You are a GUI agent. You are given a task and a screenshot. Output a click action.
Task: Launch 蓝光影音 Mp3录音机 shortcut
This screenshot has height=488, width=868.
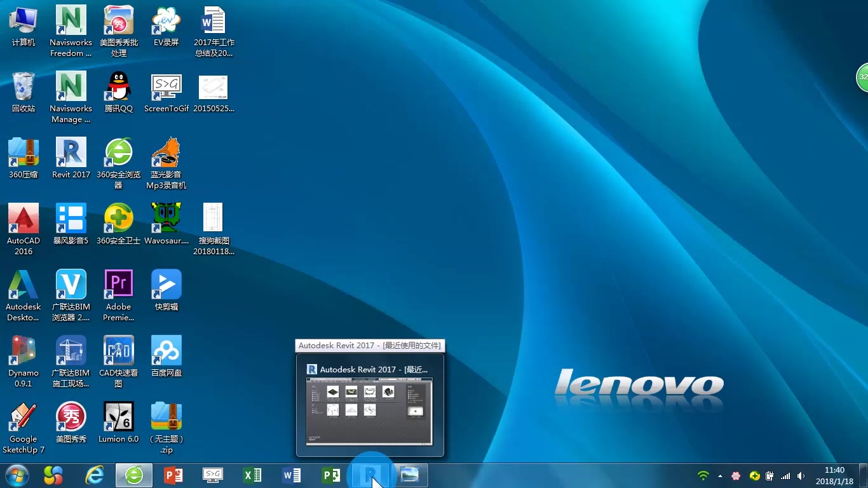(166, 163)
